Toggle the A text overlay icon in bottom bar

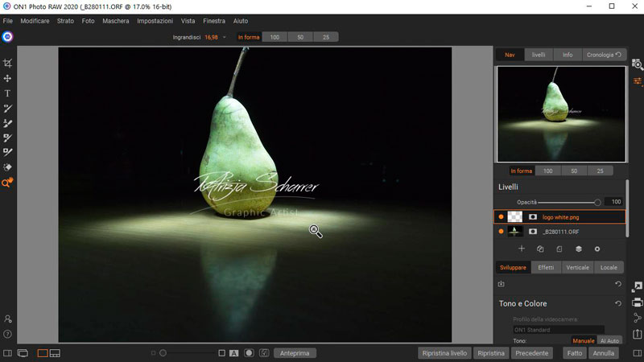[233, 353]
